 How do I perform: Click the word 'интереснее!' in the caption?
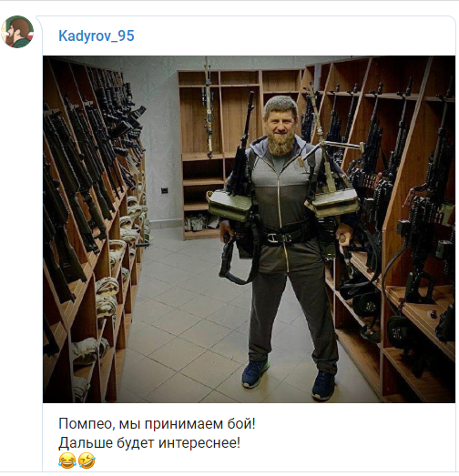point(199,442)
